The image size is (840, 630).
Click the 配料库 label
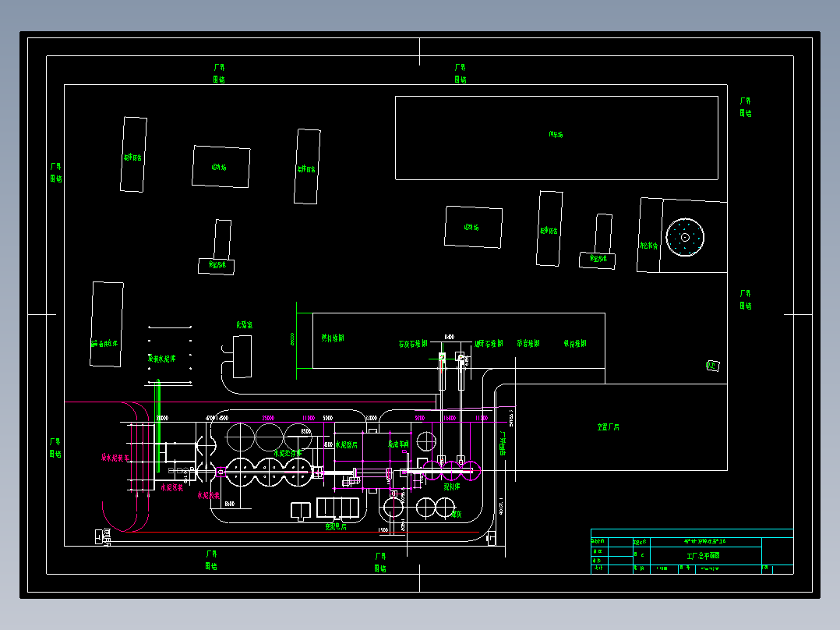tap(452, 487)
